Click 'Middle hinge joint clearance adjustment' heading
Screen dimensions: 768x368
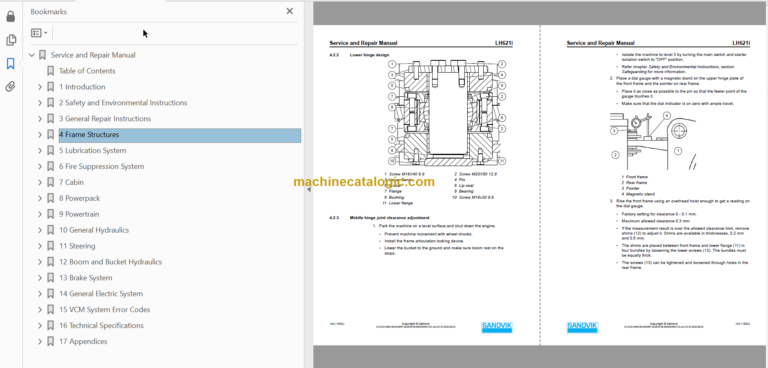pyautogui.click(x=390, y=217)
